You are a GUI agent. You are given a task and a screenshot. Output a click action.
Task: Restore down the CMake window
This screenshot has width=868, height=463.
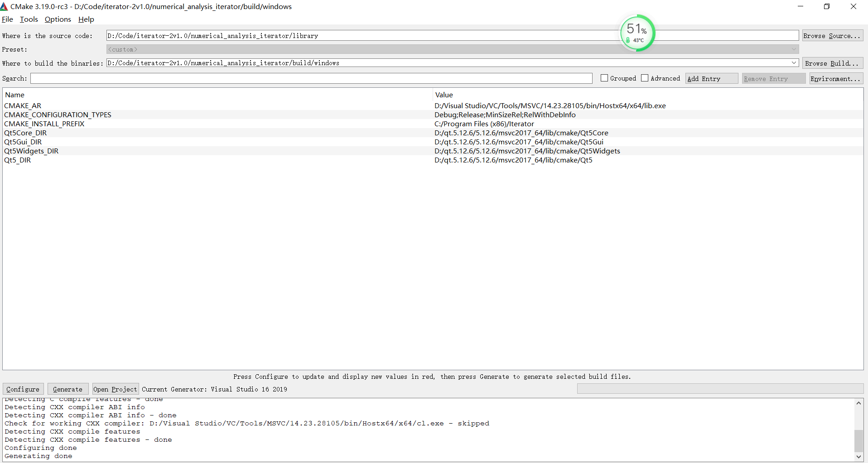(827, 6)
